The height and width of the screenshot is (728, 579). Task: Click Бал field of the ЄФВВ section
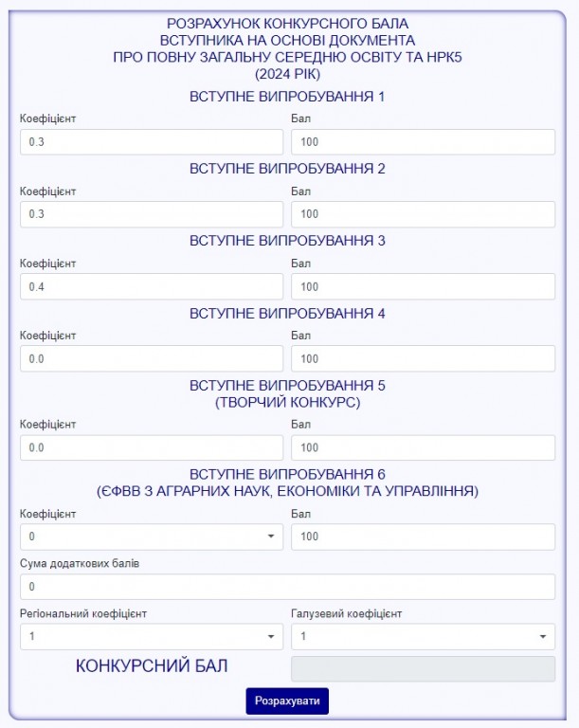(x=423, y=537)
